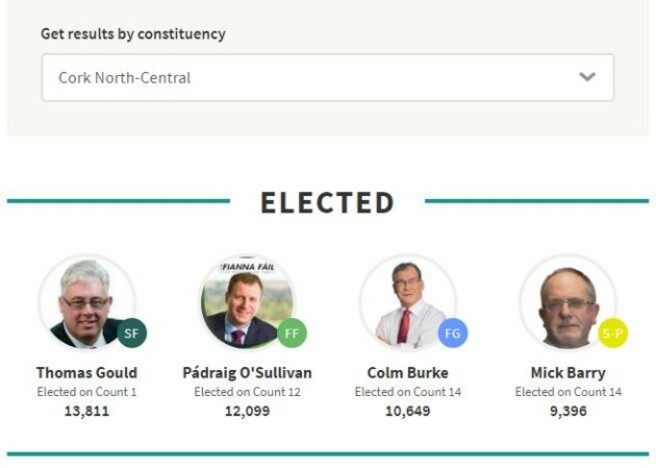The height and width of the screenshot is (468, 656).
Task: Click the FF party badge icon
Action: pos(292,333)
